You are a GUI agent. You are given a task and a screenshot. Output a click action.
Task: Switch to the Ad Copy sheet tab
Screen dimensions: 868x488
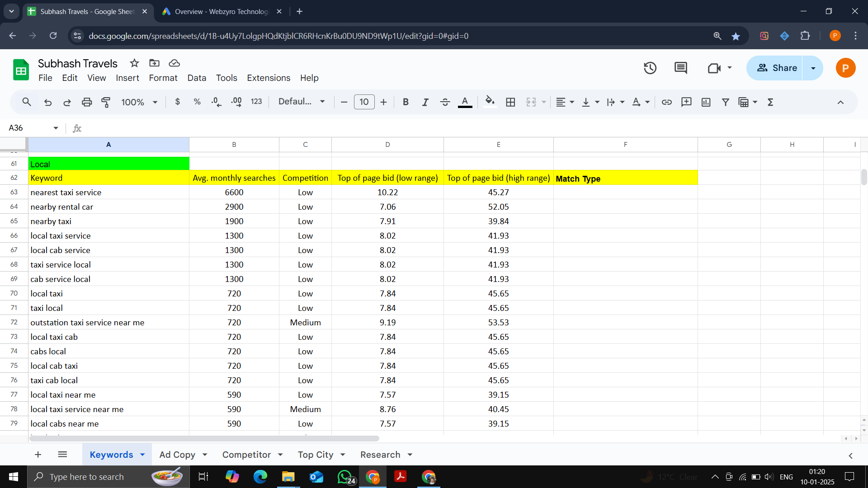tap(177, 455)
